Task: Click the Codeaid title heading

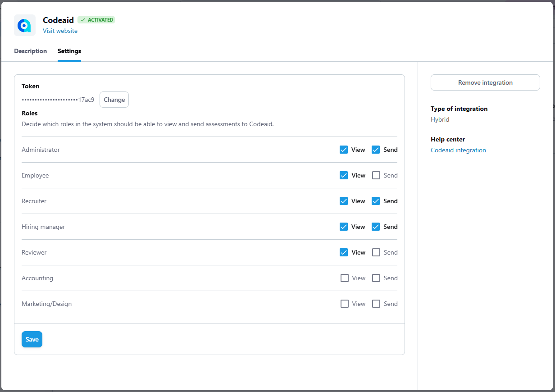Action: 58,20
